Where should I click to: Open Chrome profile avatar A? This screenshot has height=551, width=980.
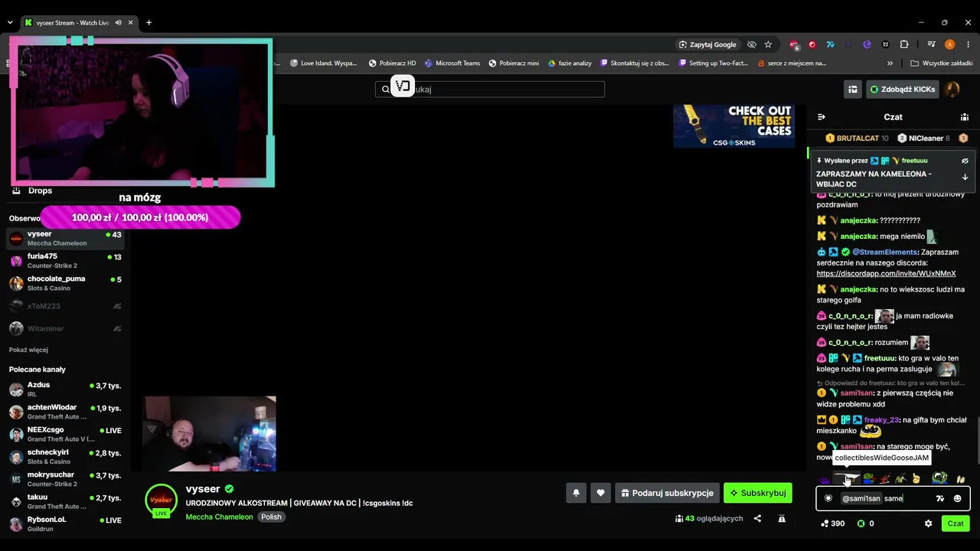(x=950, y=44)
